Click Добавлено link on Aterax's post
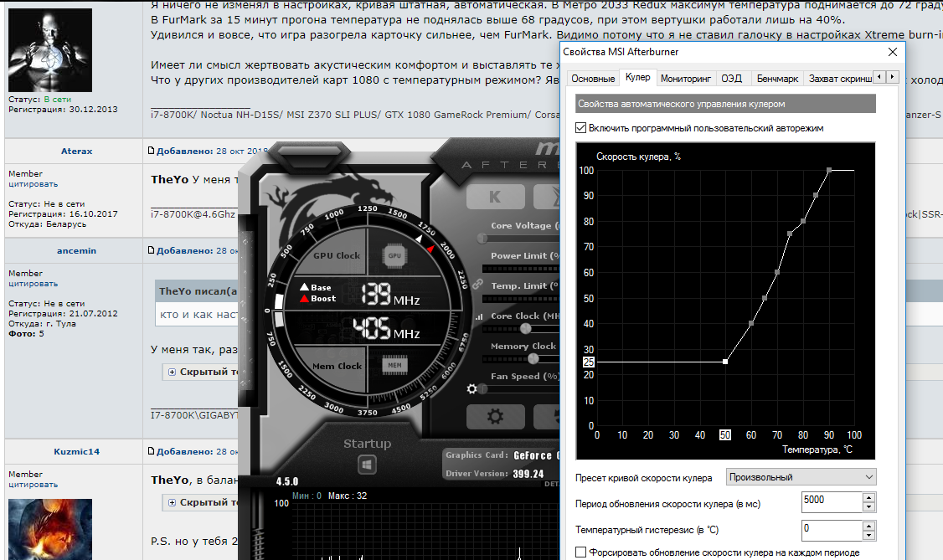943x560 pixels. pyautogui.click(x=184, y=151)
